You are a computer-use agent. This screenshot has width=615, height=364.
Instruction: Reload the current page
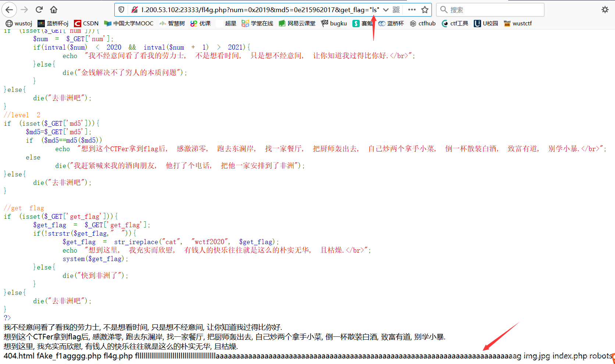click(39, 10)
